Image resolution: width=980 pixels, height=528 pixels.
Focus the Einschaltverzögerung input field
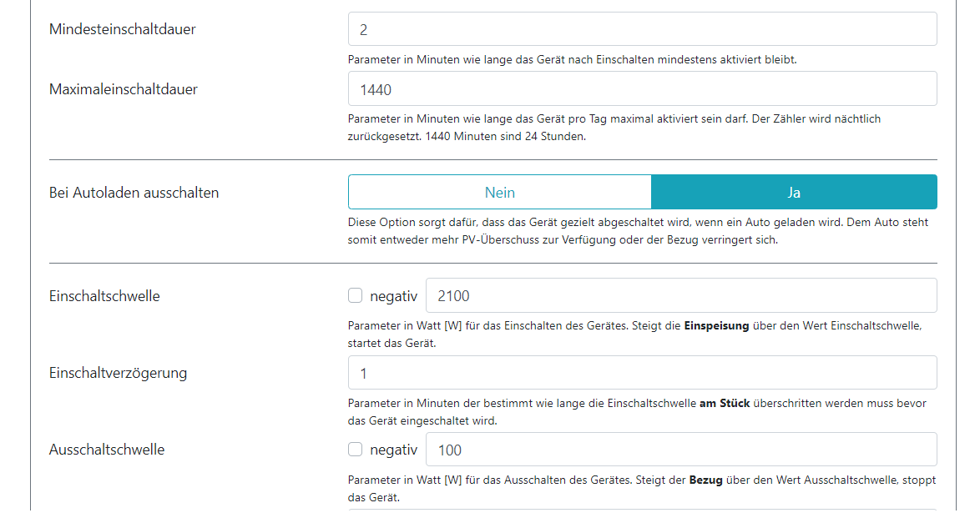point(642,373)
